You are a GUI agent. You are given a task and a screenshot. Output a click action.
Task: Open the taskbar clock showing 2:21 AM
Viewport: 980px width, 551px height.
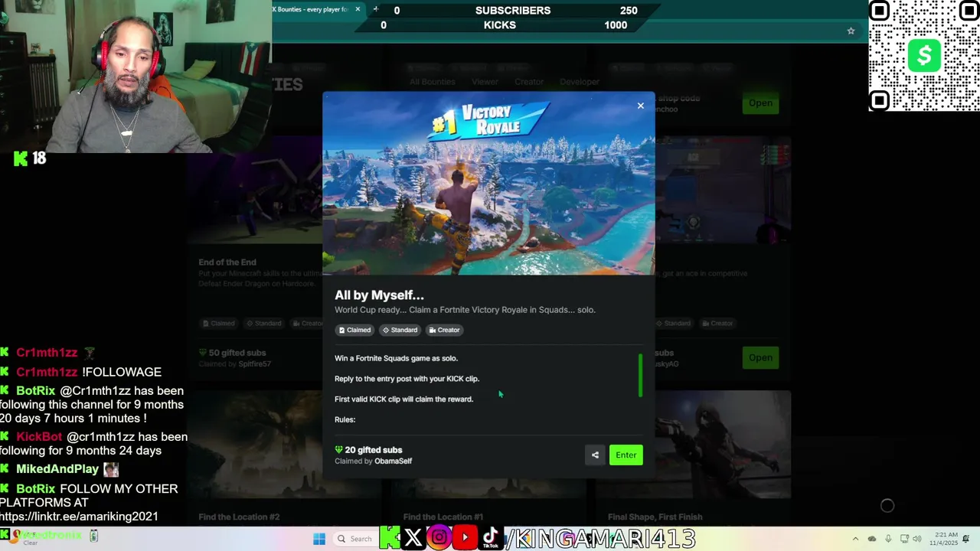pos(944,539)
